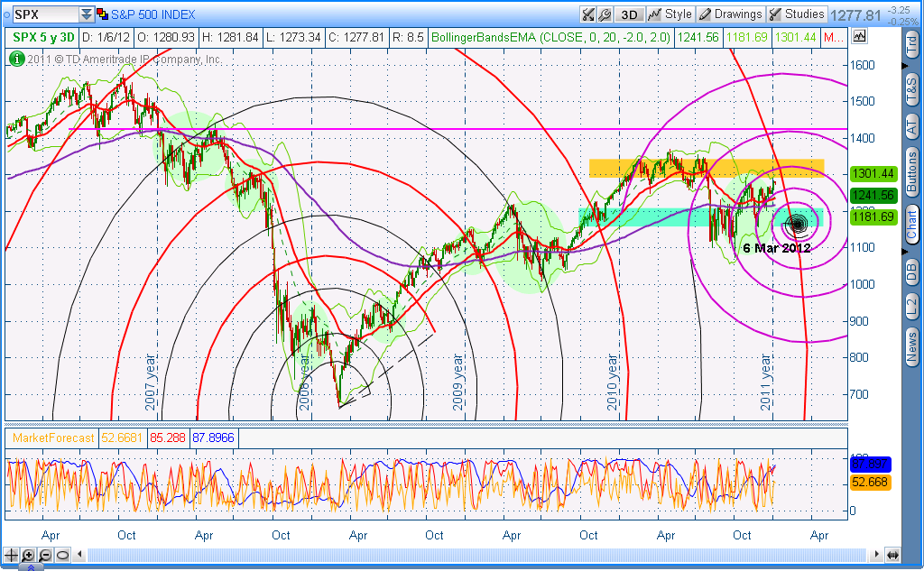Open the L2 side tab
The image size is (924, 571).
coord(911,306)
